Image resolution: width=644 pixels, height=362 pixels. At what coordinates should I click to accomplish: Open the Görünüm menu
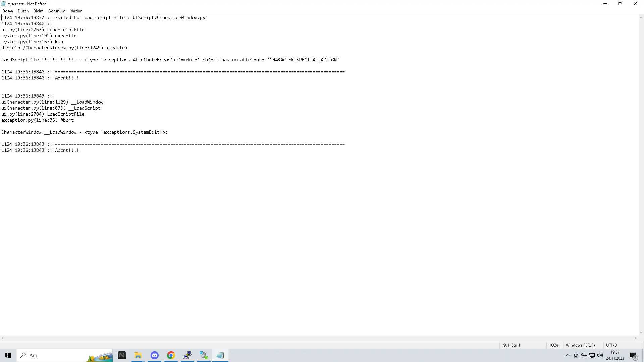57,11
